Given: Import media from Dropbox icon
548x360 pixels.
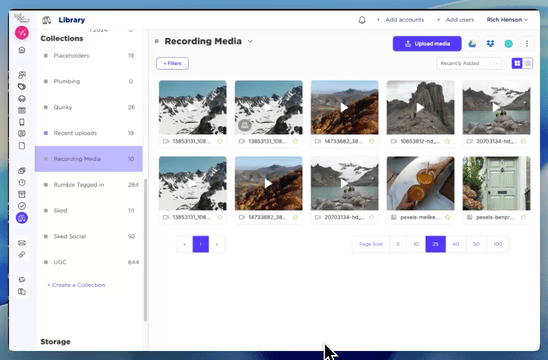Looking at the screenshot, I should point(490,44).
